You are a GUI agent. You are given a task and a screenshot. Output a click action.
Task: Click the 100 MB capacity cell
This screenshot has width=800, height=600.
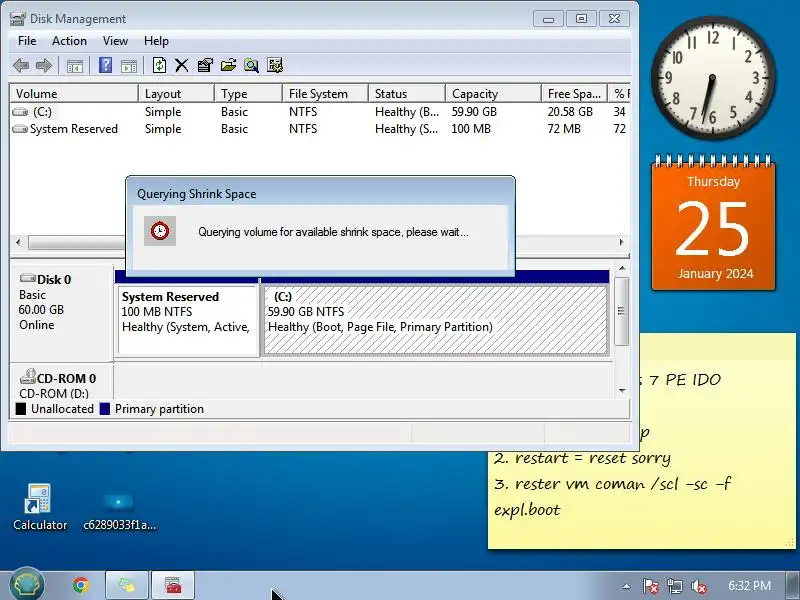click(470, 129)
